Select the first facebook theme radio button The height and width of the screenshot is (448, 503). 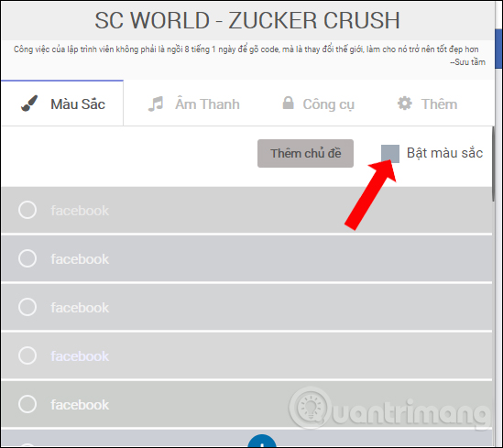pos(27,210)
